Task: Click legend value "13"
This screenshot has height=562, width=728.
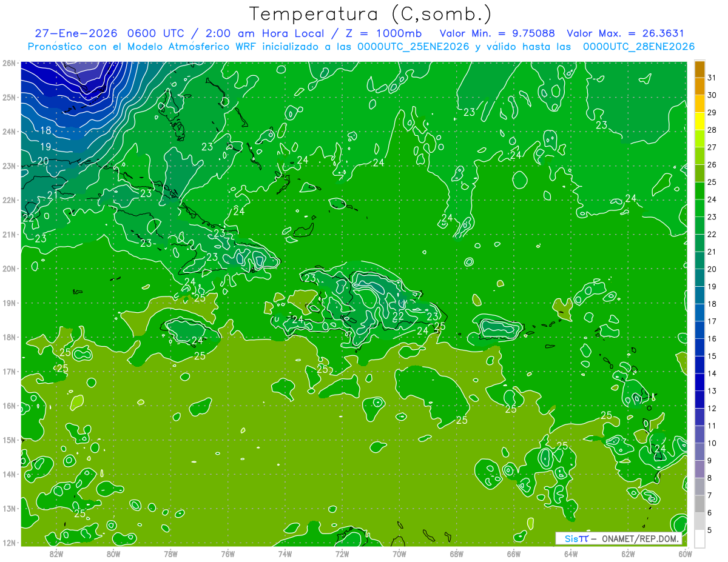Action: click(x=712, y=390)
